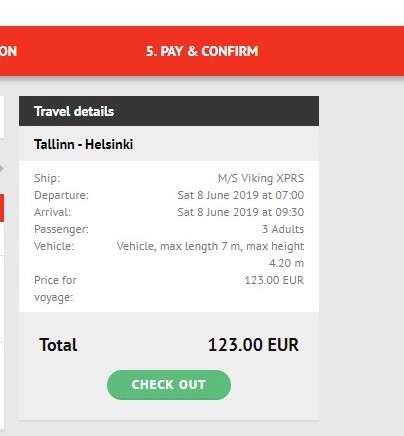Screen dimensions: 404x436
Task: Click the Passenger: label
Action: coord(61,229)
